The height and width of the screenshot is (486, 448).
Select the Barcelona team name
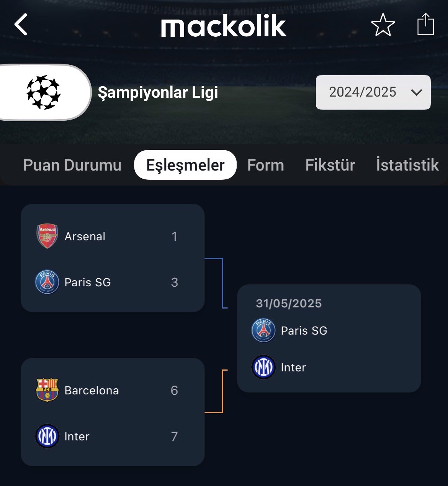(x=92, y=390)
